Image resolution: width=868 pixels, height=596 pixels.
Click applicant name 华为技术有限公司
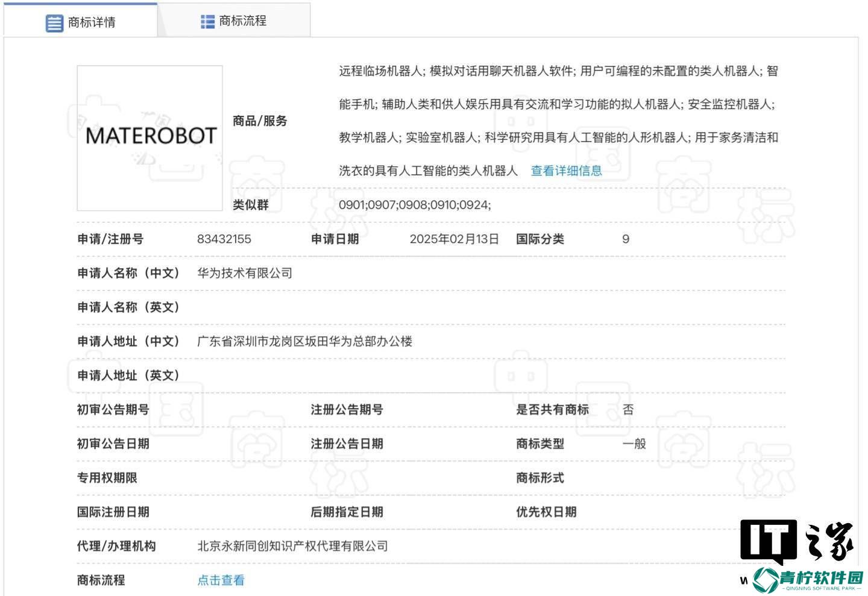click(244, 274)
